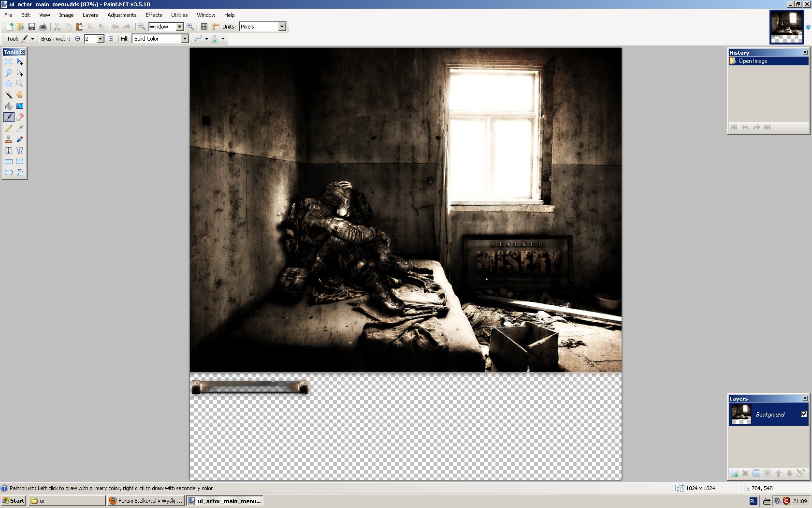812x508 pixels.
Task: Select the Gradient tool
Action: 20,106
